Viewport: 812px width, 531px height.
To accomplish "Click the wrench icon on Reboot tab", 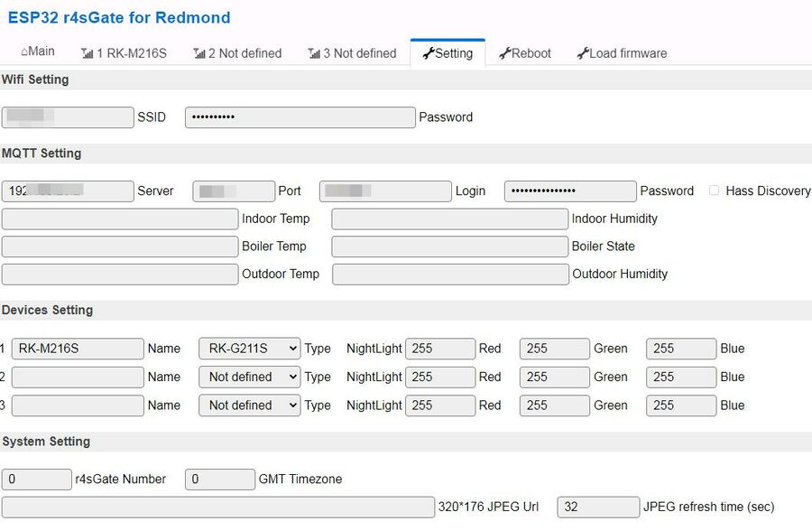I will click(504, 54).
